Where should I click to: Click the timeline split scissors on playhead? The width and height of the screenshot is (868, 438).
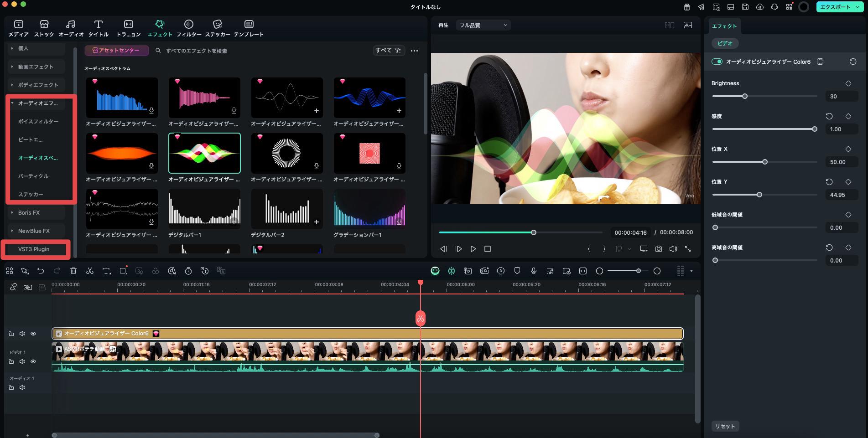(x=420, y=318)
